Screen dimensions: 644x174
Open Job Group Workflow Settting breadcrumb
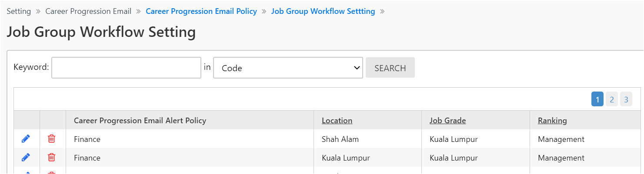coord(323,11)
